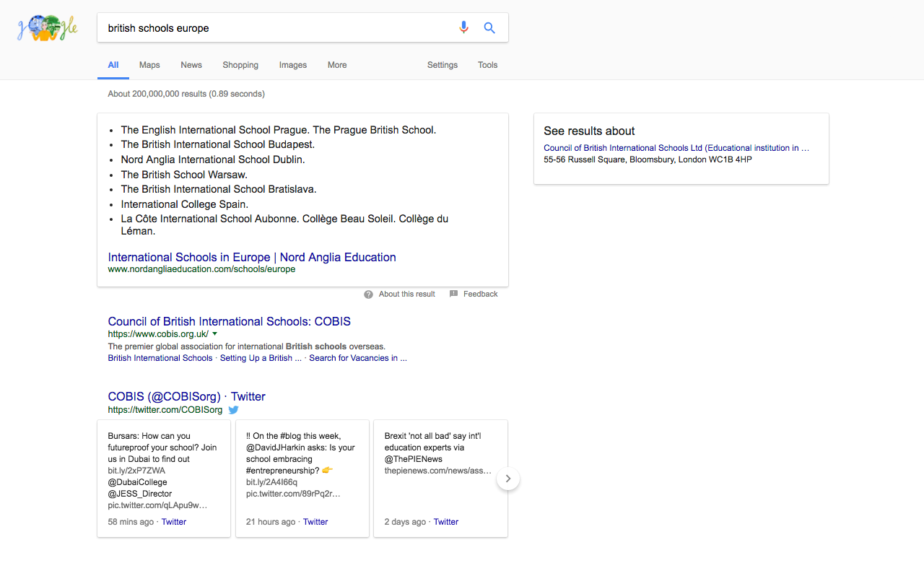Screen dimensions: 924x563
Task: Open International Schools in Europe Nord Anglia link
Action: [252, 257]
